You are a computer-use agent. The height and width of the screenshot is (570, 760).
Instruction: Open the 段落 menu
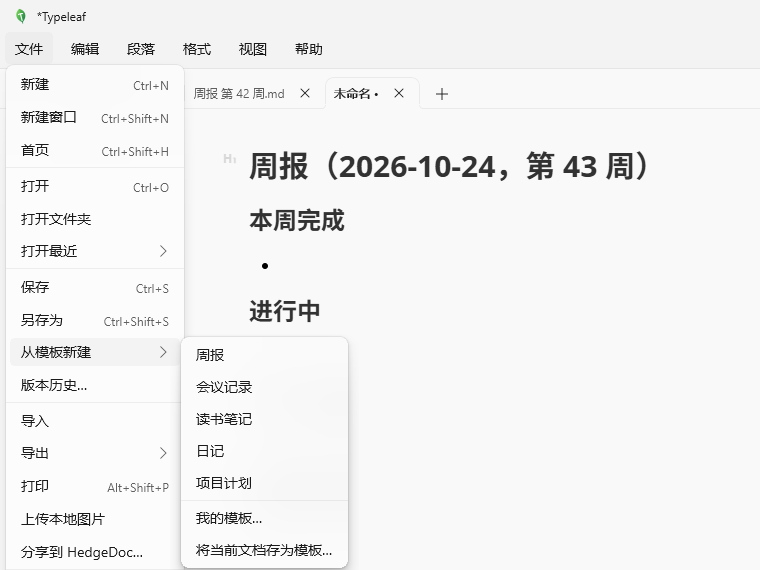(141, 49)
